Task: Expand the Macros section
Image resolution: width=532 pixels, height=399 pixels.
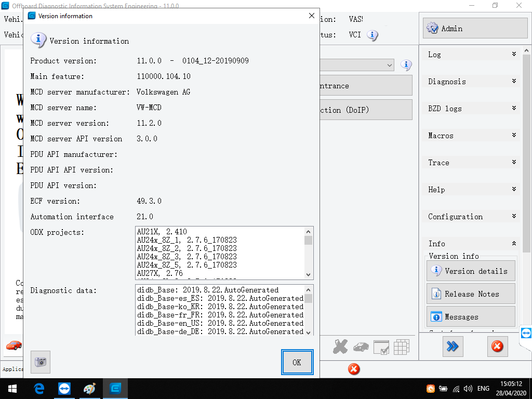Action: click(471, 136)
